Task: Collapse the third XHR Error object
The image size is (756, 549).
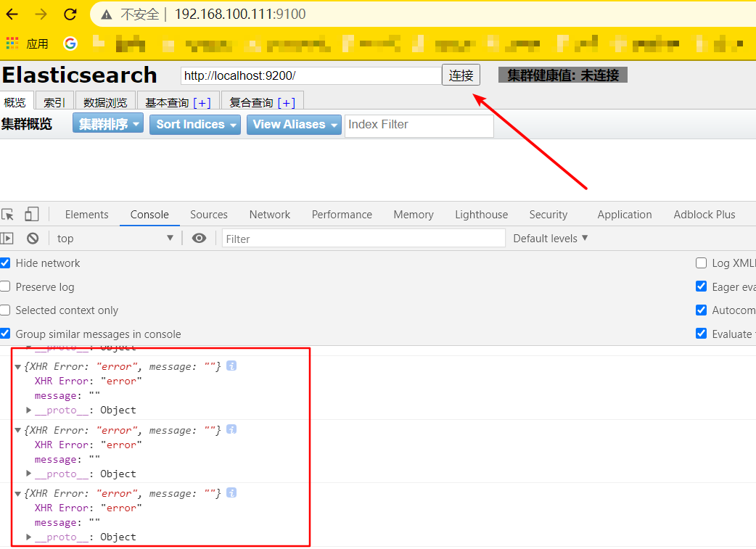Action: (18, 494)
